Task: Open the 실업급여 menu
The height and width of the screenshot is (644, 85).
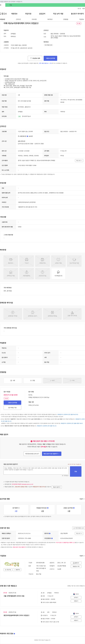Action: (x=42, y=14)
